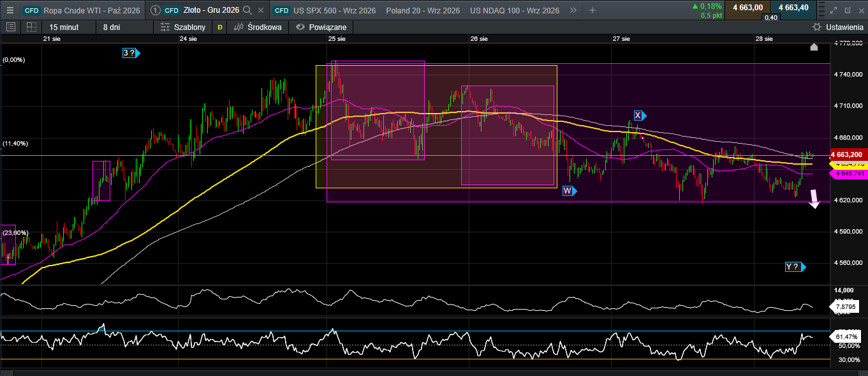The height and width of the screenshot is (376, 868).
Task: Click the '3 ?' wave label marker
Action: coord(131,53)
